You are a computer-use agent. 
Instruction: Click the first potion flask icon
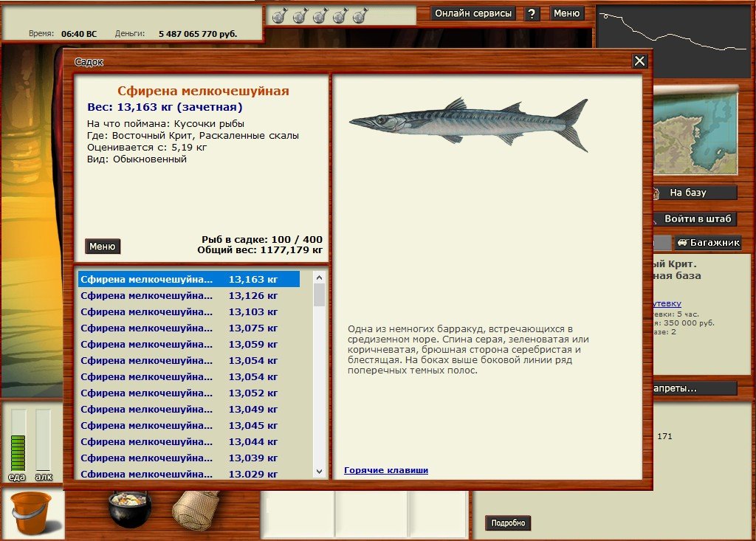[x=278, y=15]
